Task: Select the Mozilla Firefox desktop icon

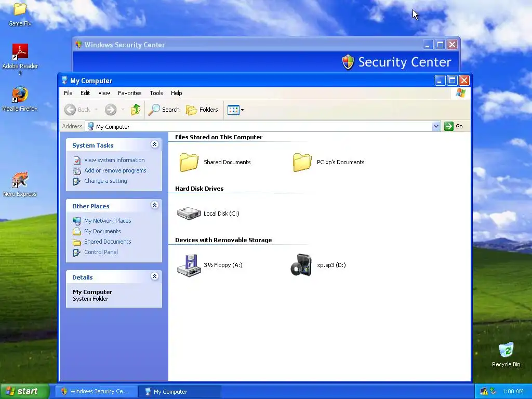Action: (x=20, y=99)
